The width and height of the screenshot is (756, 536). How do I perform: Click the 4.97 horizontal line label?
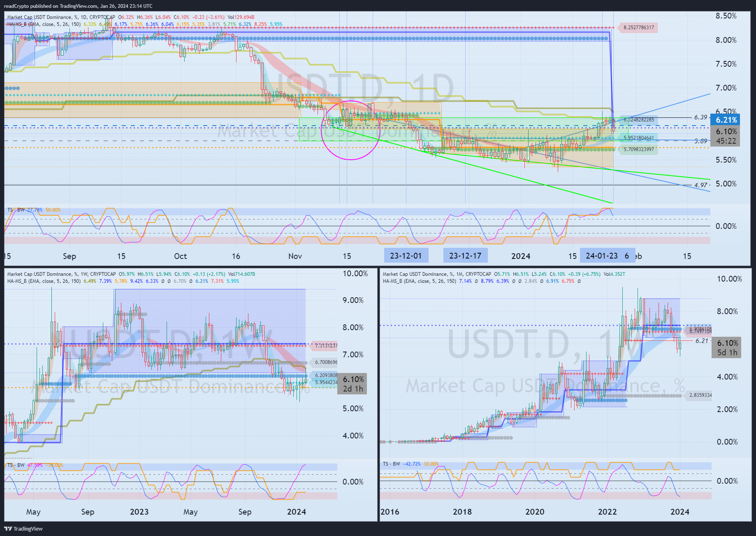700,185
